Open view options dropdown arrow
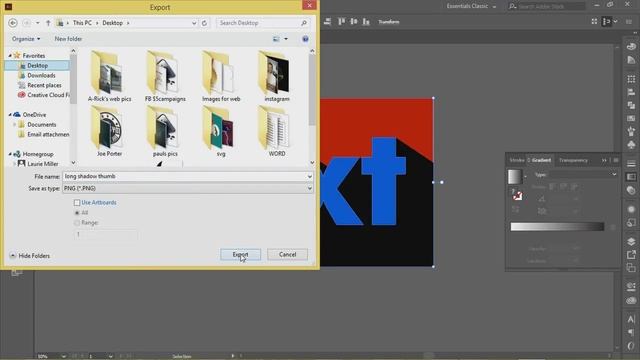The height and width of the screenshot is (360, 640). [x=286, y=39]
